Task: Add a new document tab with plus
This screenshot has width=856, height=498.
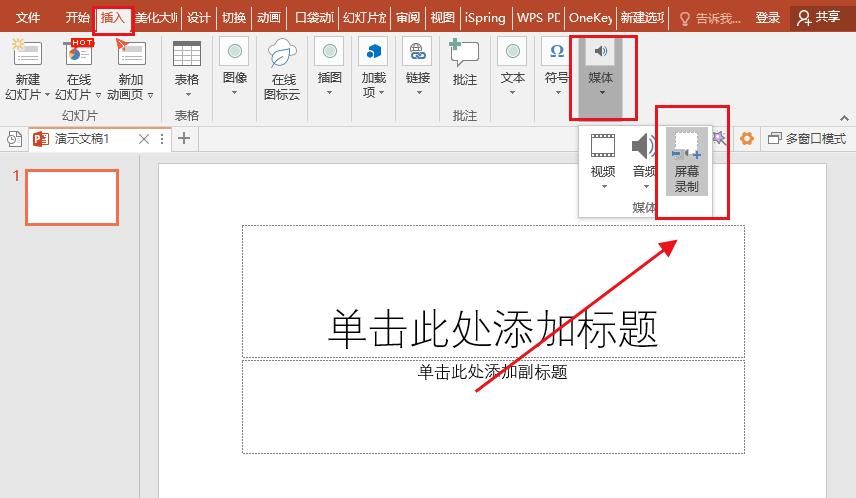Action: (184, 138)
